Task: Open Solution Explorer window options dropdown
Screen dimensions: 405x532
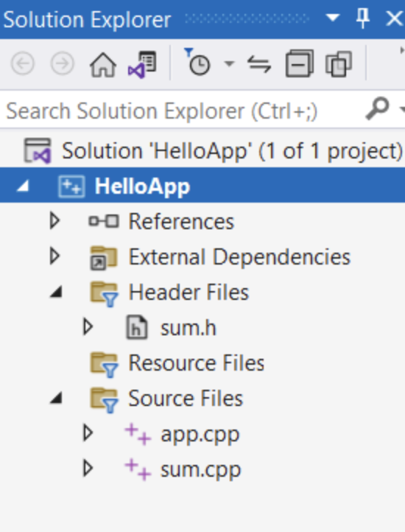Action: tap(332, 17)
